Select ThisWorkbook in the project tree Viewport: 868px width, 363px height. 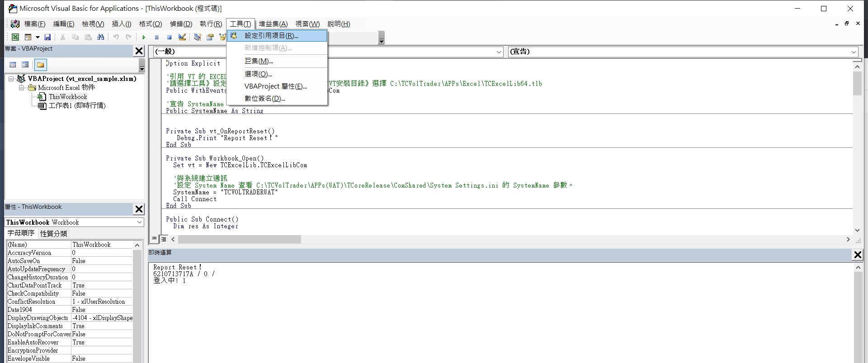68,97
